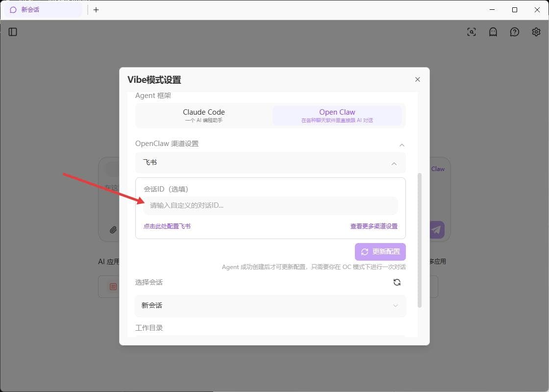Click the red list app icon under AI 应用
The width and height of the screenshot is (549, 392).
(x=113, y=287)
